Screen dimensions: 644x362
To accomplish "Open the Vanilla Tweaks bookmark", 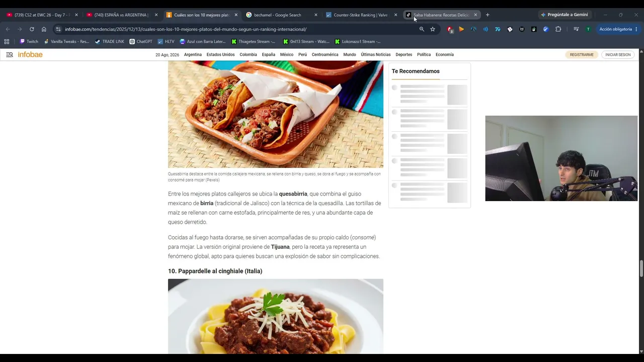I will tap(66, 41).
